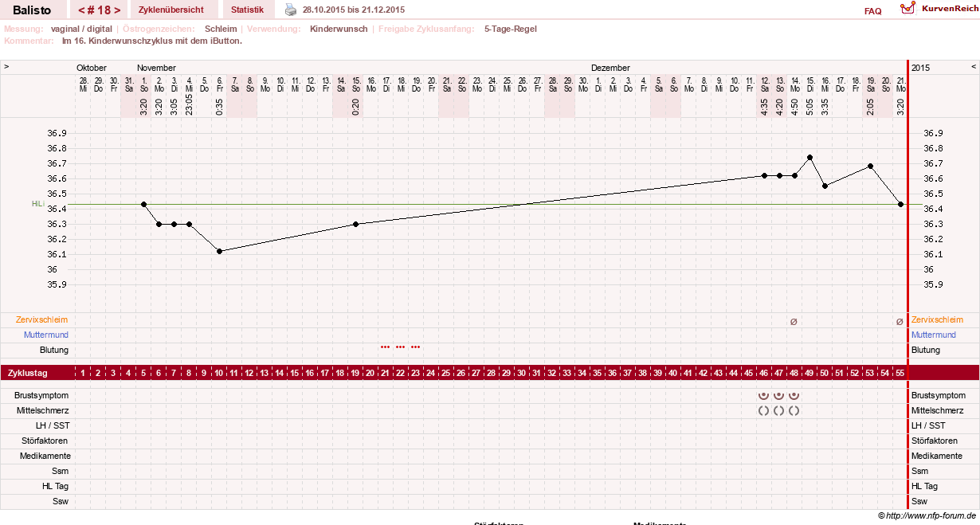Print the cycle chart via printer icon
The height and width of the screenshot is (525, 980).
(x=291, y=10)
